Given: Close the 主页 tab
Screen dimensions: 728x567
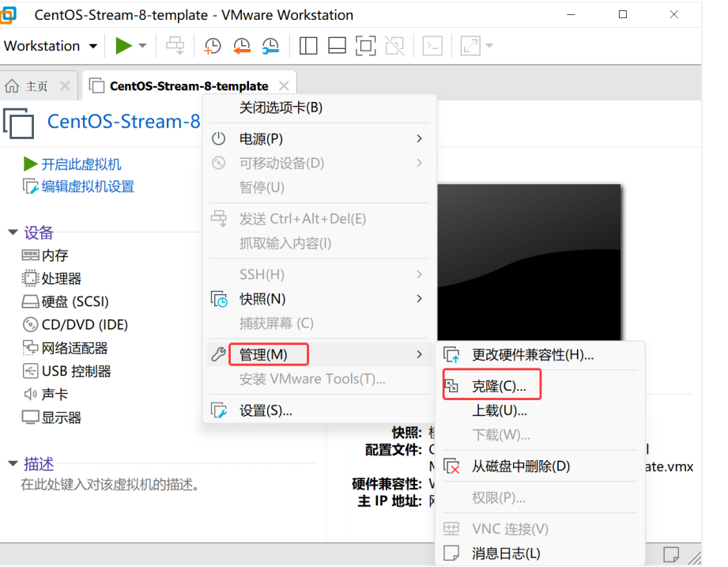Looking at the screenshot, I should [65, 86].
